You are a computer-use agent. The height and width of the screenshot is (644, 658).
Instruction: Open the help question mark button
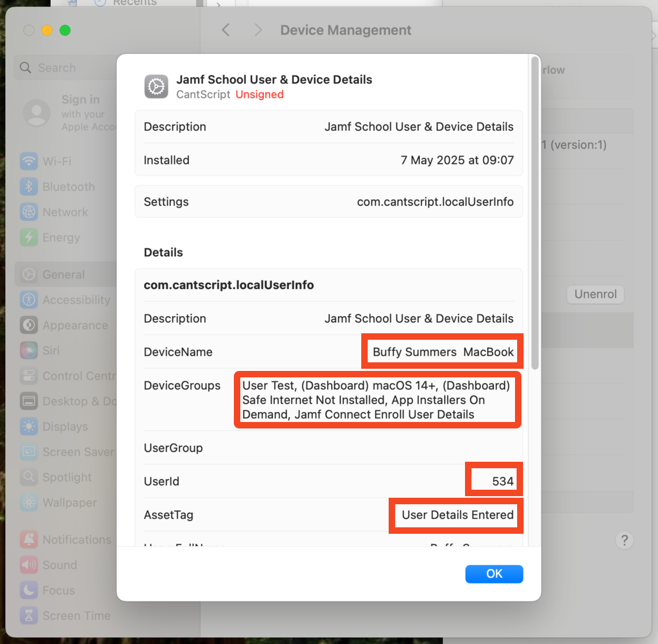[624, 540]
